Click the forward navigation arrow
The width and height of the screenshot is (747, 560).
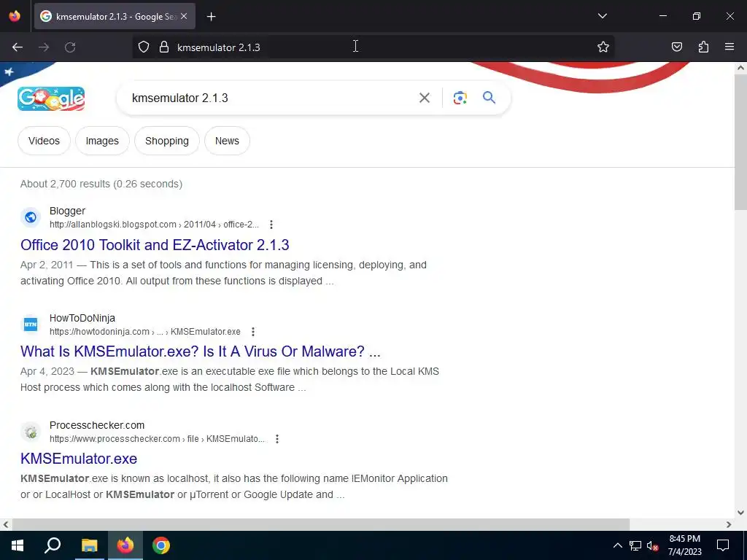coord(44,47)
